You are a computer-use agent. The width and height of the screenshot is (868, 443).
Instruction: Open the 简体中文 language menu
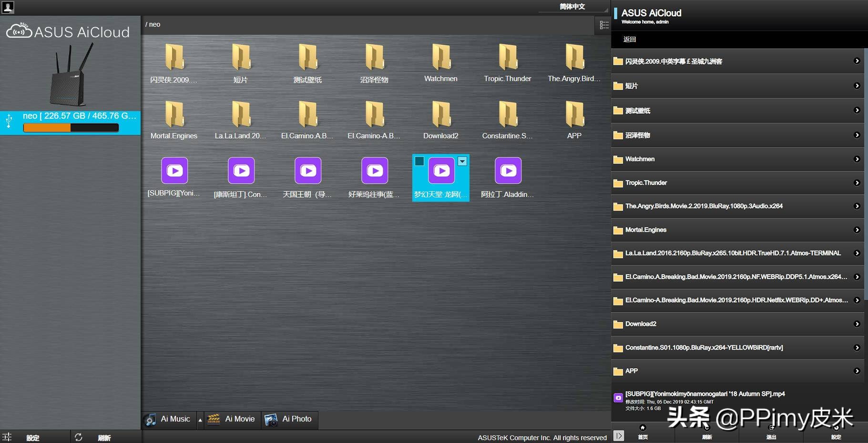click(572, 7)
